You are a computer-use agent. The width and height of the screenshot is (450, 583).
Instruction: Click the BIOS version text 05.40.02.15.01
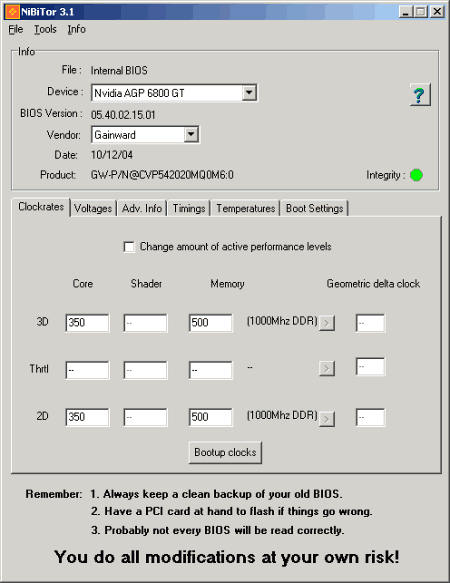click(x=123, y=115)
